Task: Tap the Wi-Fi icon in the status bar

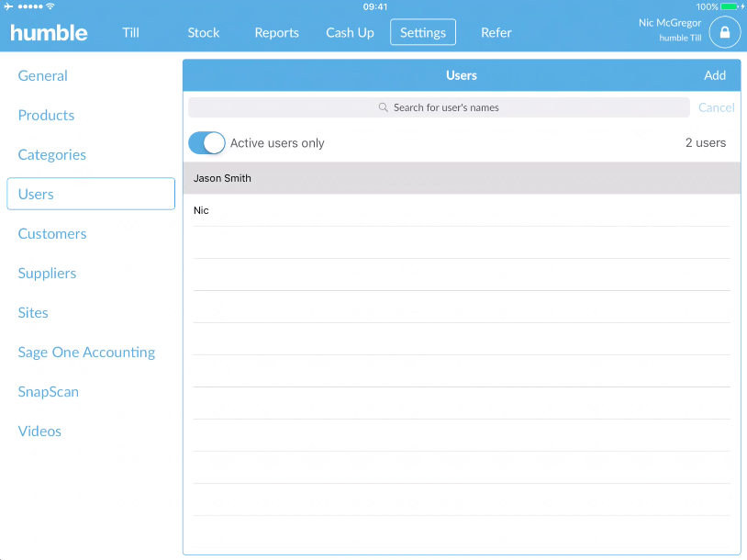Action: tap(50, 6)
